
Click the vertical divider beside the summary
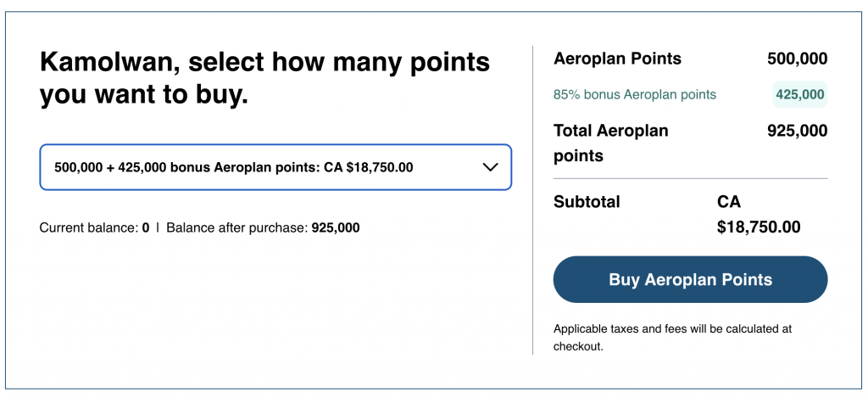[532, 199]
